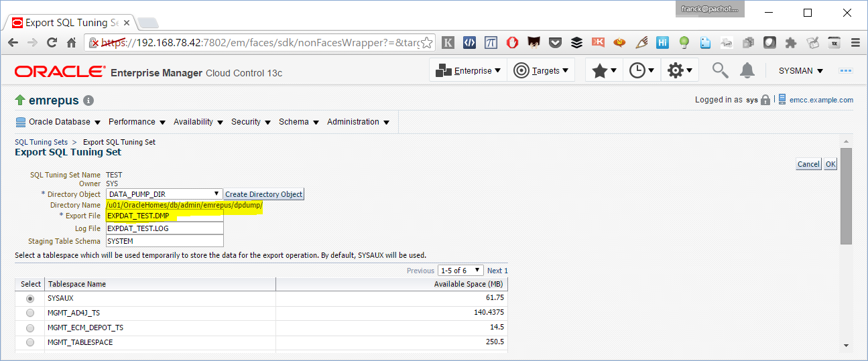Click the blue Hi extension icon
The image size is (868, 361).
click(x=662, y=42)
